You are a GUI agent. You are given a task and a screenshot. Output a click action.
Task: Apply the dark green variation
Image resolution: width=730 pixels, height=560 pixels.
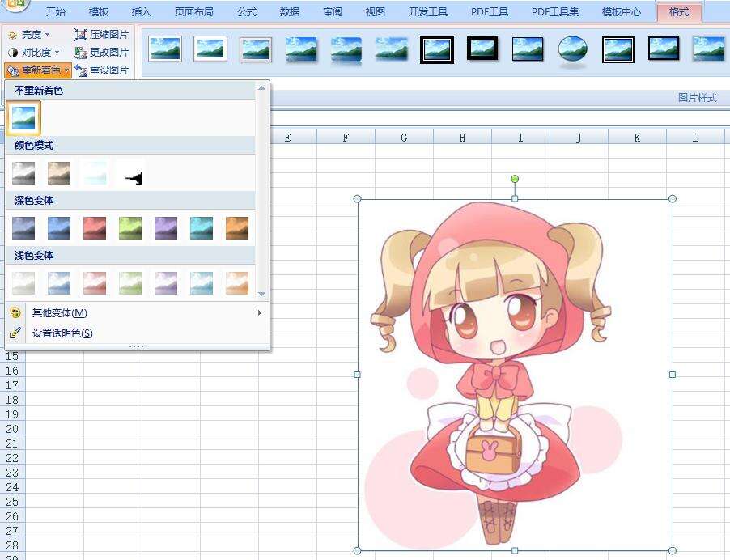coord(130,228)
